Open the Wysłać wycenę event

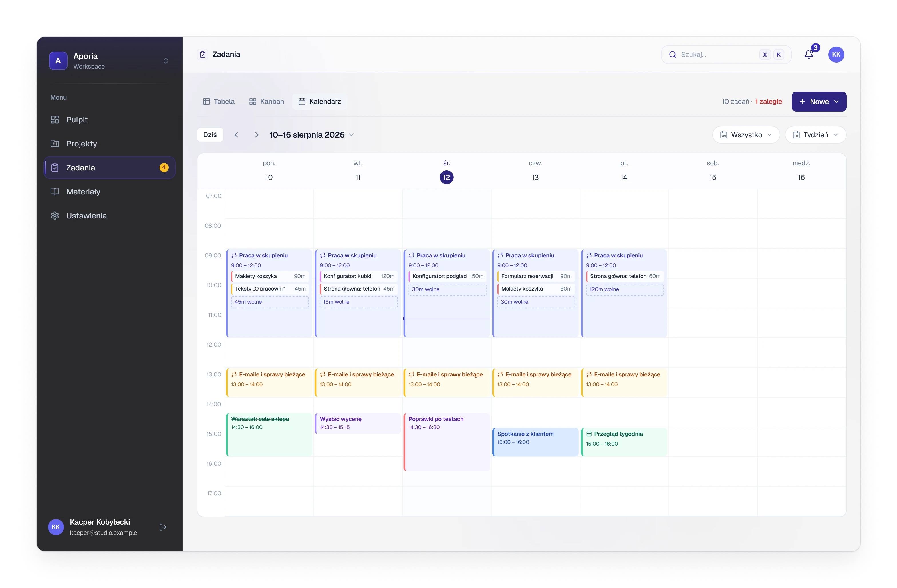click(358, 423)
